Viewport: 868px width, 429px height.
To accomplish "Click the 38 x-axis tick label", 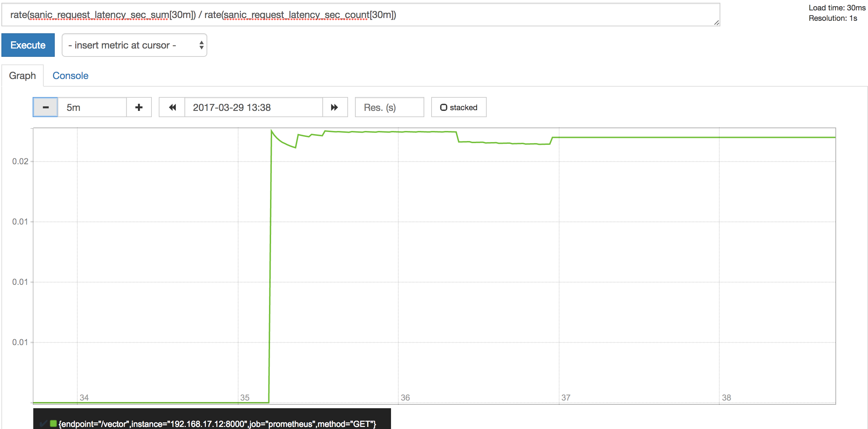I will (726, 397).
